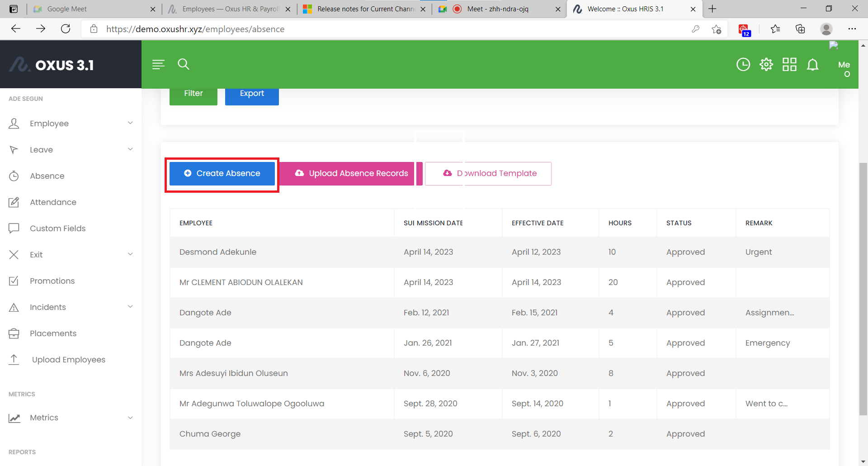Open the browser Collections icon
Screen dimensions: 868x466
pos(800,29)
